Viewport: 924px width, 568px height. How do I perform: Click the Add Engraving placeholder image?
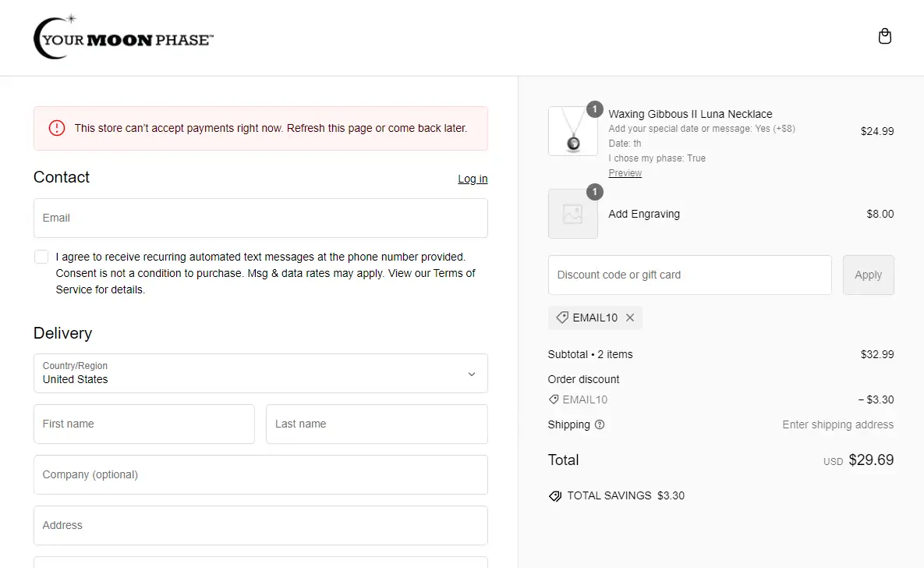(x=573, y=214)
